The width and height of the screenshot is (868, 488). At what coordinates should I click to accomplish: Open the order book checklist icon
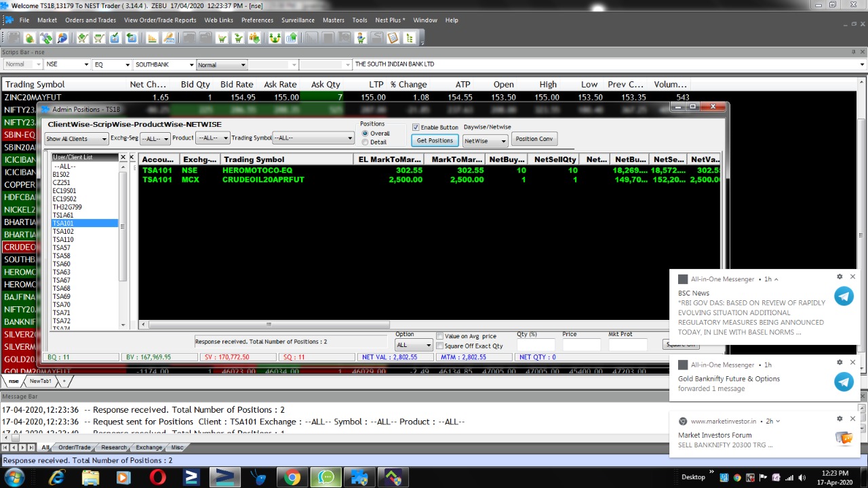pyautogui.click(x=115, y=39)
